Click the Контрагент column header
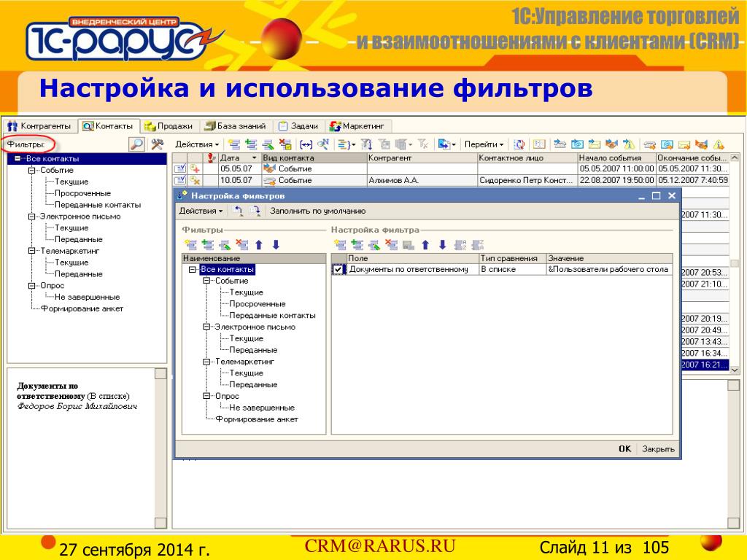This screenshot has height=560, width=747. tap(422, 157)
